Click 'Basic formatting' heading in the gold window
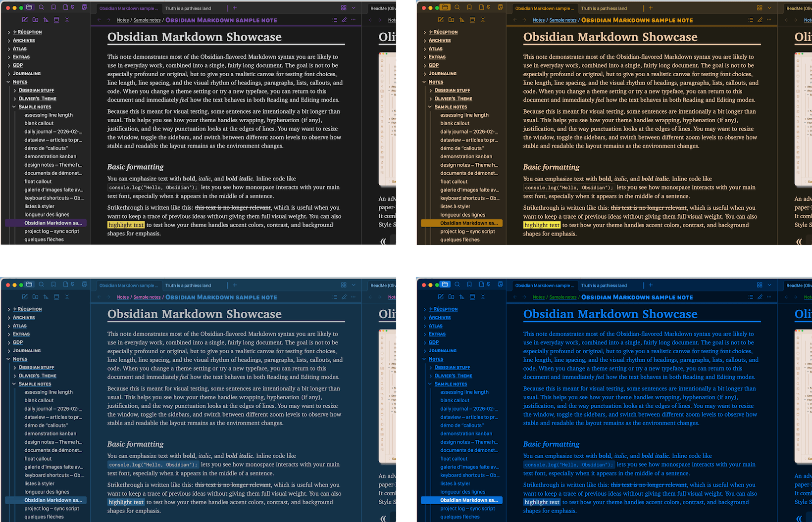The image size is (812, 522). tap(551, 167)
